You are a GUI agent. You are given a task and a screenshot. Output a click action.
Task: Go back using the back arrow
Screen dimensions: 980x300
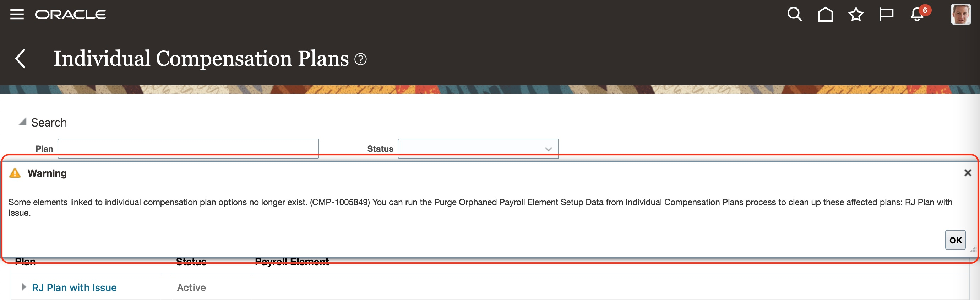click(21, 59)
